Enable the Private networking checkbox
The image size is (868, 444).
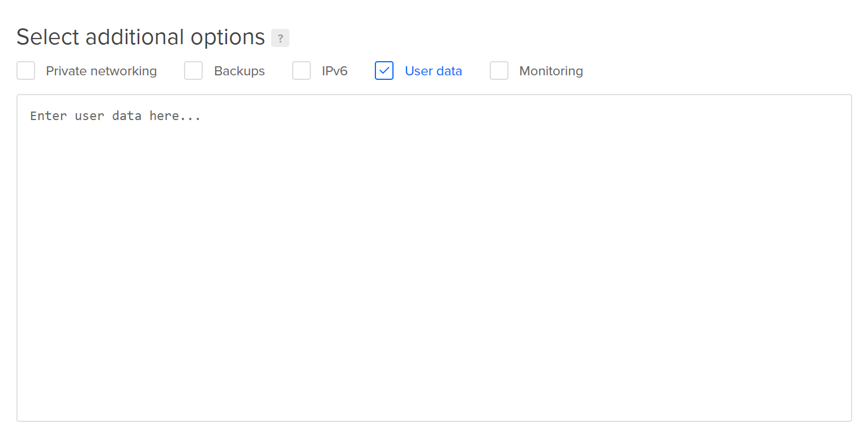26,71
